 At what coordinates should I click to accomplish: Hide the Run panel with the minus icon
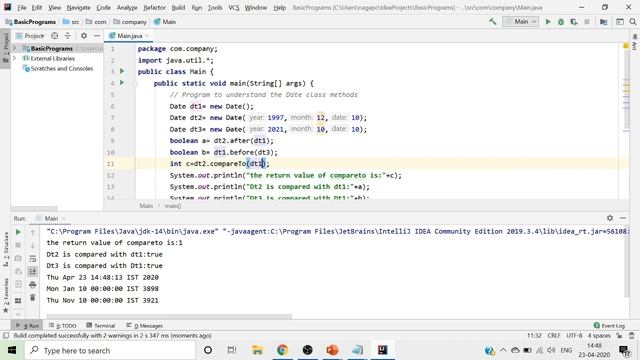click(623, 218)
